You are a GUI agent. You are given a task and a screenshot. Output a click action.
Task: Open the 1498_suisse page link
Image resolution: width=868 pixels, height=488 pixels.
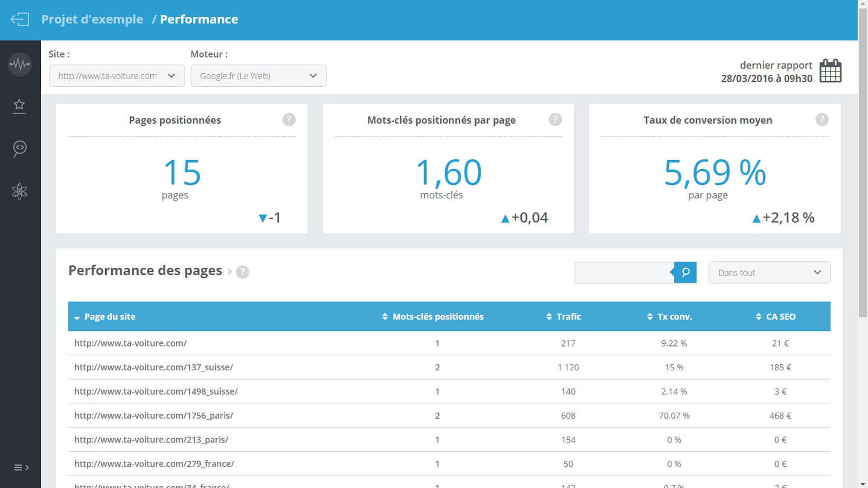coord(156,391)
